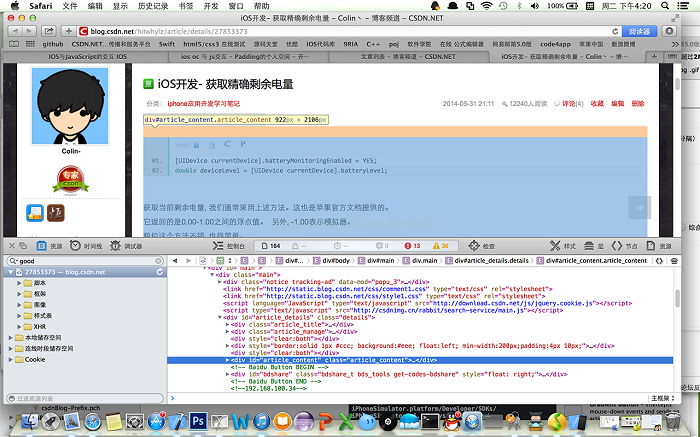Click the resource count 164 indicator
Image resolution: width=700 pixels, height=437 pixels.
click(x=271, y=246)
